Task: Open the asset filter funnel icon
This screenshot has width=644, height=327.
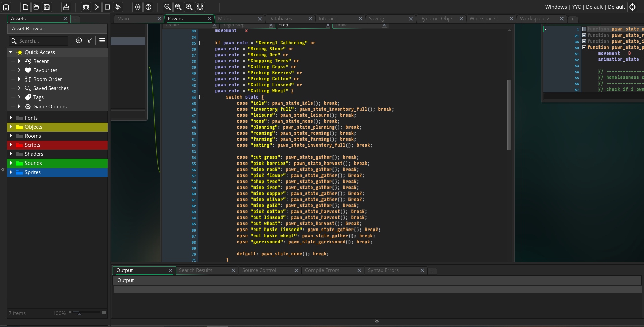Action: (x=89, y=40)
